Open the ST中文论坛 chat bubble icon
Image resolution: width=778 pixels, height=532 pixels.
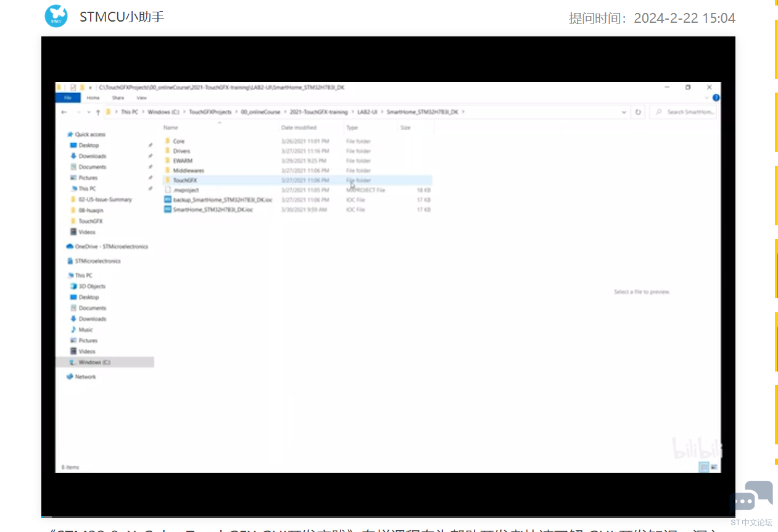tap(751, 497)
